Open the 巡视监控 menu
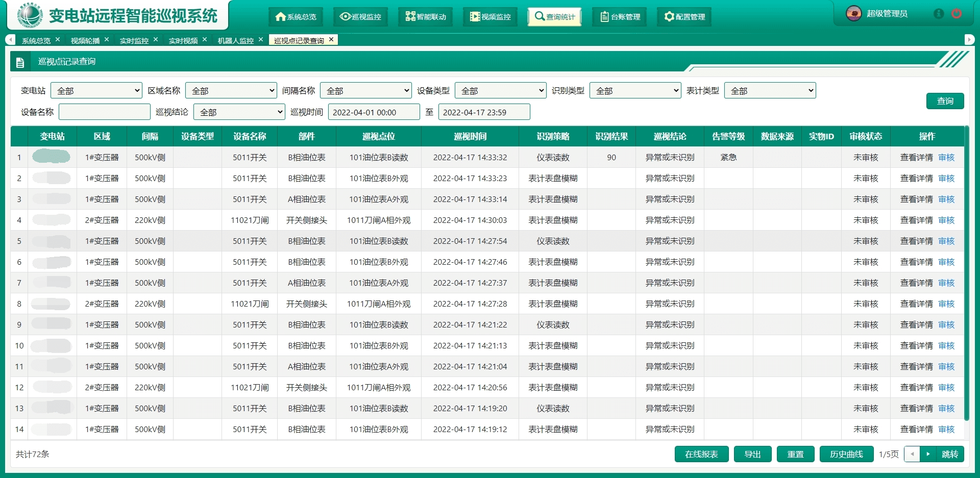The image size is (980, 478). pos(360,17)
